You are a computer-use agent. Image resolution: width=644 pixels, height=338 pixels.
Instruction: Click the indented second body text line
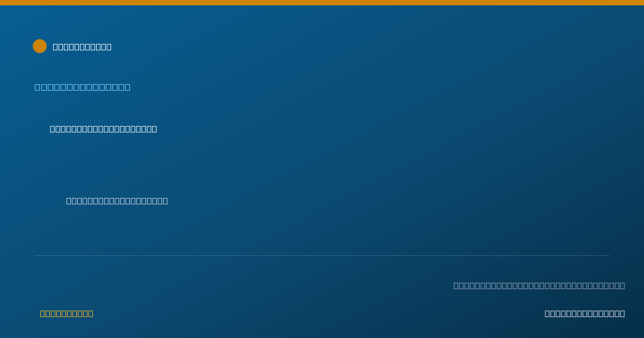click(x=117, y=201)
